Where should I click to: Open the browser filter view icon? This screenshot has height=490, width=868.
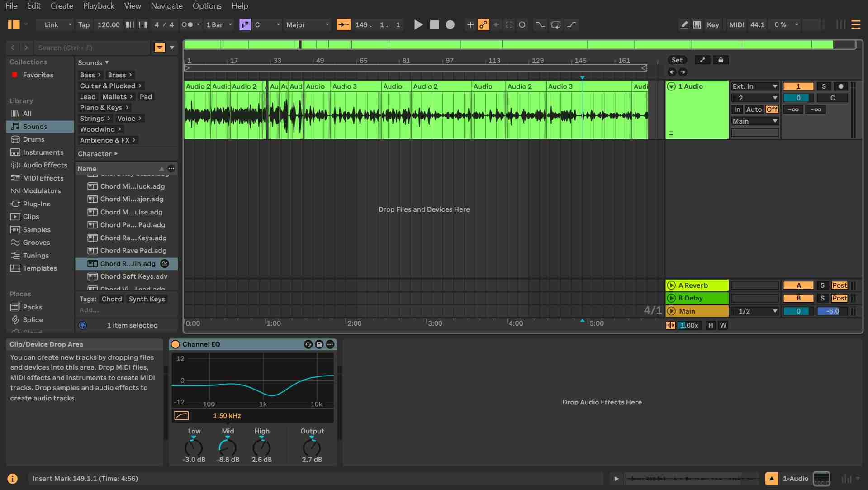pos(159,48)
